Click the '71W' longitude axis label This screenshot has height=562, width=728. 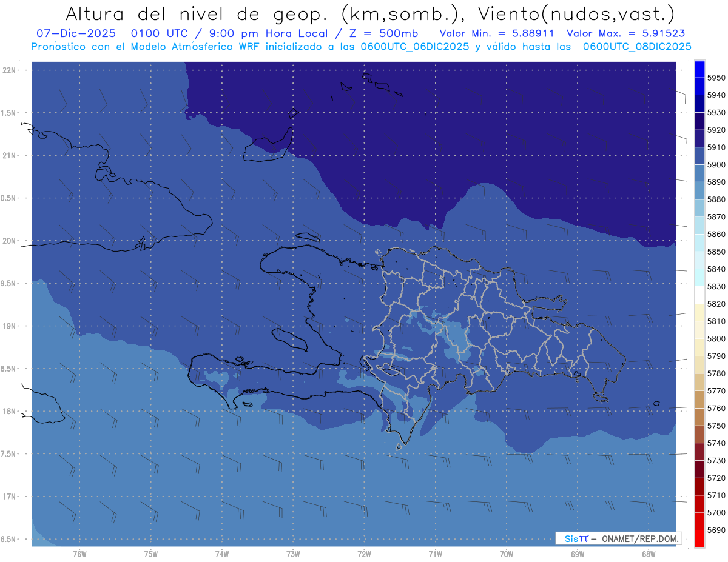pos(435,554)
